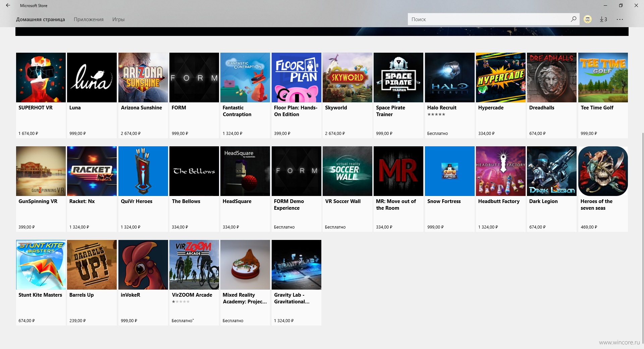Open FORM Demo Experience tile
Image resolution: width=644 pixels, height=349 pixels.
coord(297,189)
